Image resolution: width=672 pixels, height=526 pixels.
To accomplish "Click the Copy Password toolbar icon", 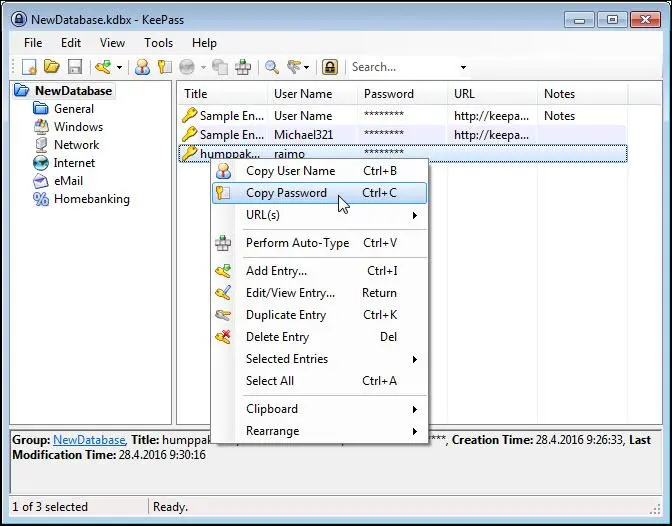I will pyautogui.click(x=165, y=67).
